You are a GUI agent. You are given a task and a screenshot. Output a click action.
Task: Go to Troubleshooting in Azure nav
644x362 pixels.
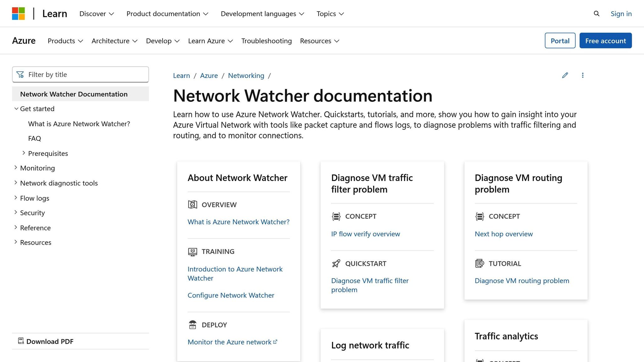pyautogui.click(x=266, y=41)
